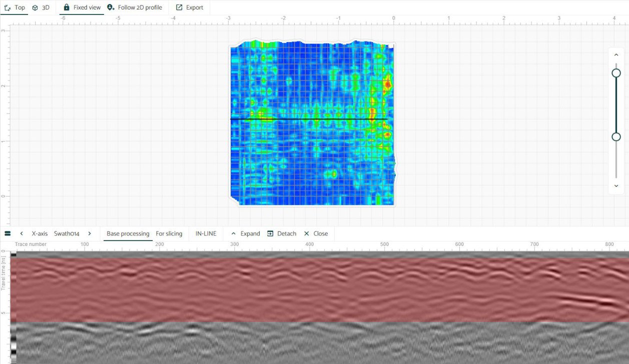Go to the next swath with the right arrow
629x364 pixels.
tap(90, 233)
